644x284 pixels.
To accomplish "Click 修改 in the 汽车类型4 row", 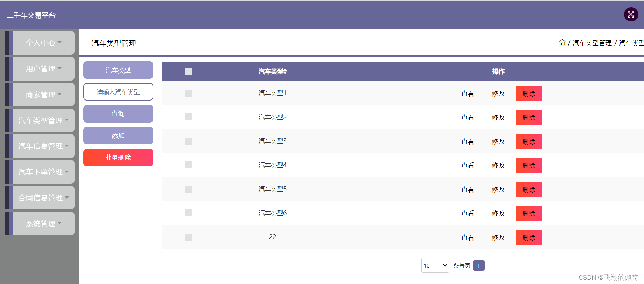I will [x=498, y=166].
